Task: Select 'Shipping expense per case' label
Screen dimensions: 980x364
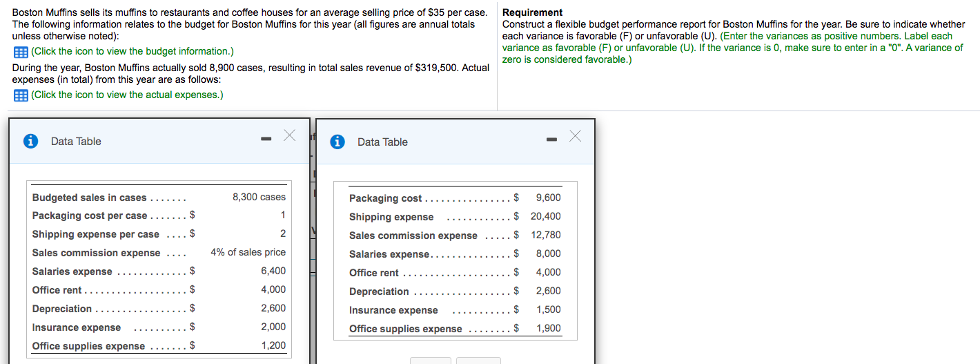Action: coord(96,234)
